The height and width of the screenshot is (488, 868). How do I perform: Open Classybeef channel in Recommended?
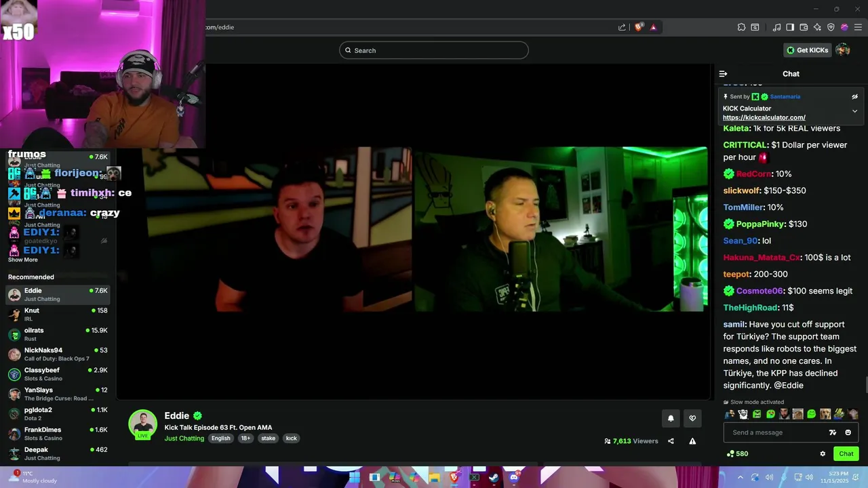(x=58, y=374)
